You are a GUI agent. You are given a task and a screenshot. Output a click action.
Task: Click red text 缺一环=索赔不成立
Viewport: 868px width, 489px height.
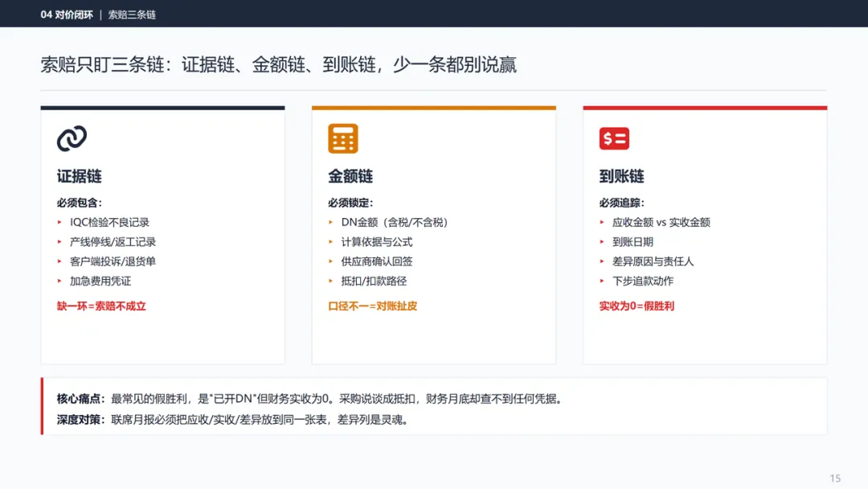point(101,306)
